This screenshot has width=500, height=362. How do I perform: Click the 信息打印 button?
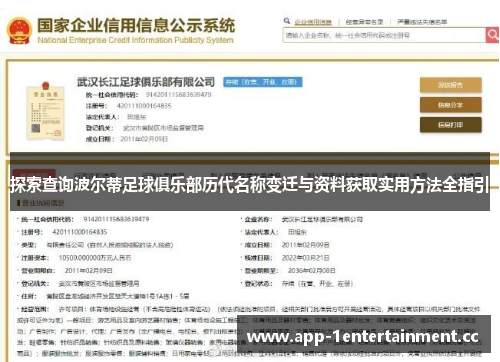(451, 125)
